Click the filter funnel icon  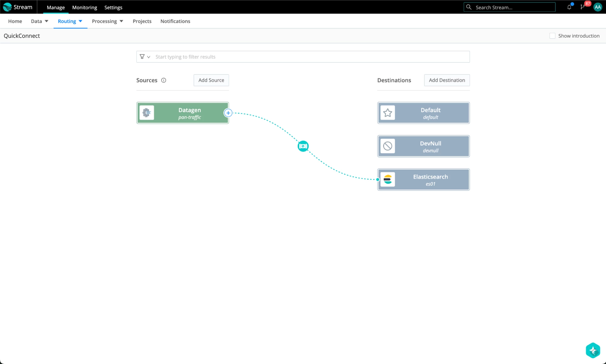tap(142, 57)
